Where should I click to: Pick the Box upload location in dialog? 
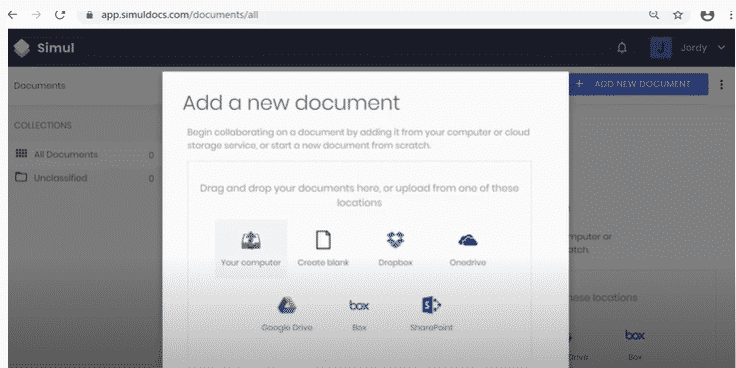[359, 314]
